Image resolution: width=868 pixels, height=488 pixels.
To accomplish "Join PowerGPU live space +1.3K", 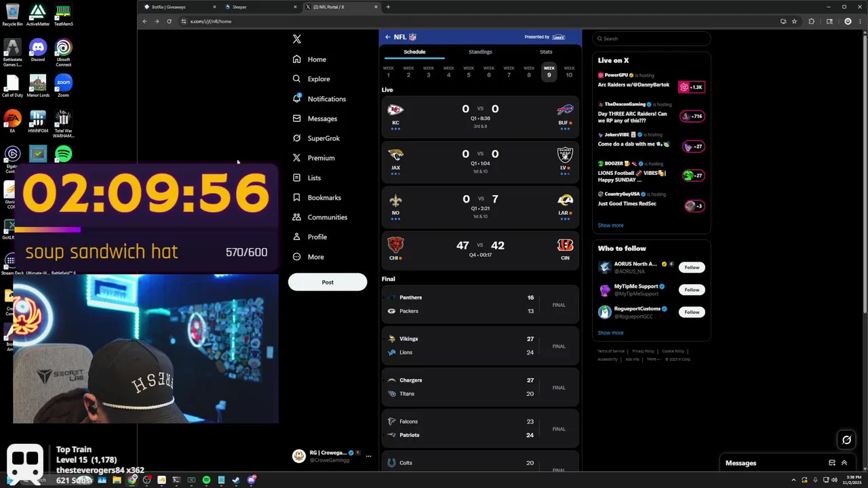I will pos(692,87).
